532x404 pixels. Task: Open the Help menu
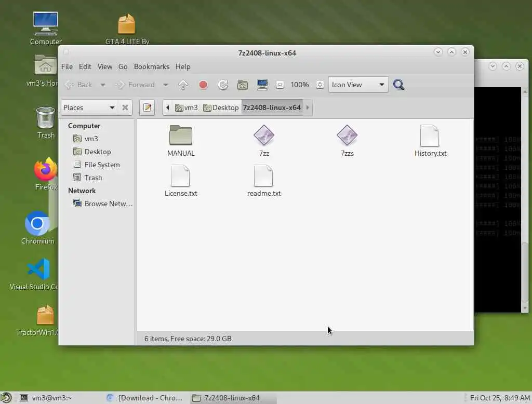click(x=183, y=66)
